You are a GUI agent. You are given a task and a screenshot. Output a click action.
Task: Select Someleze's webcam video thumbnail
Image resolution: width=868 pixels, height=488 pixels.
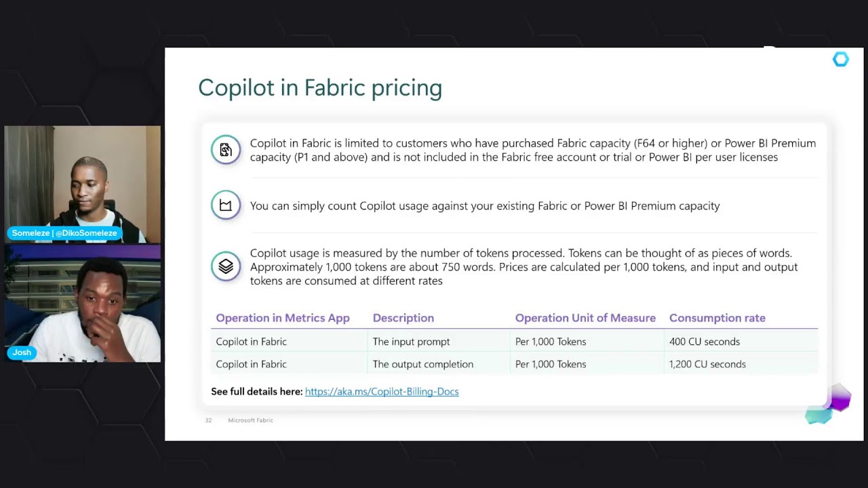[x=83, y=184]
